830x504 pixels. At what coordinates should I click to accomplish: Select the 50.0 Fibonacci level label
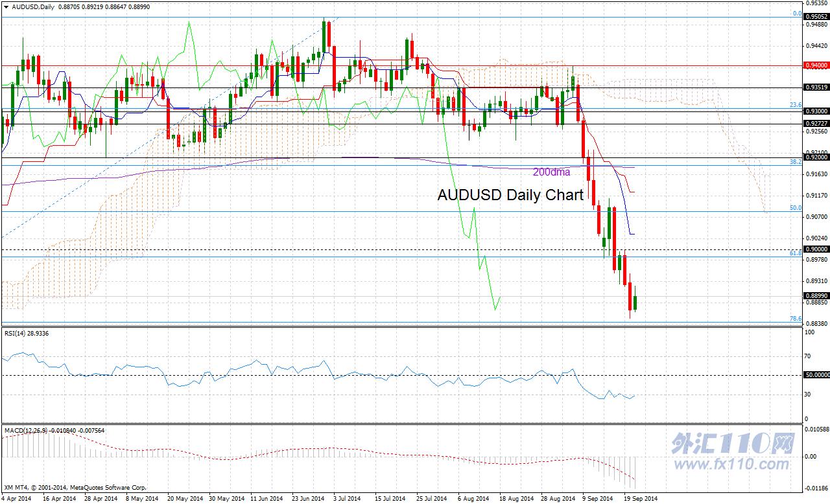click(x=796, y=208)
